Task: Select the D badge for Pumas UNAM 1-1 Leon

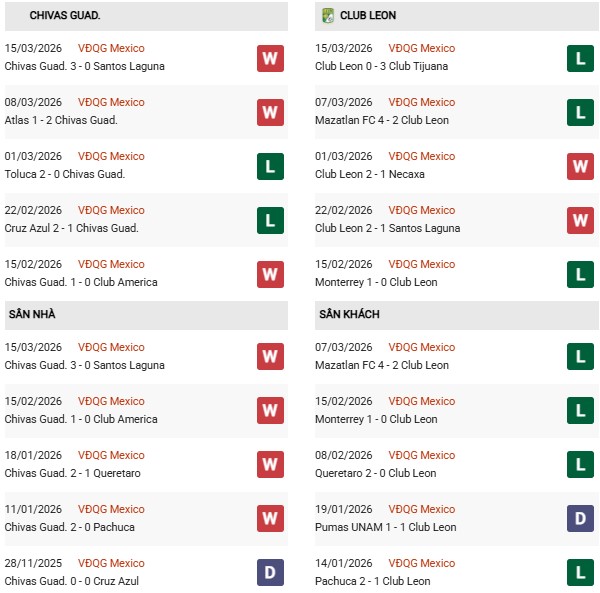Action: point(581,519)
